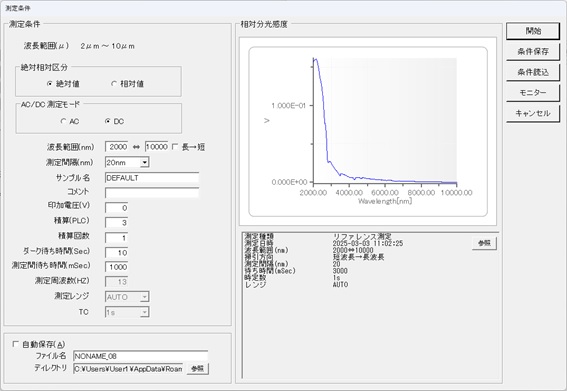Click the spectral sensitivity curve graph
This screenshot has height=391, width=567.
(x=368, y=132)
